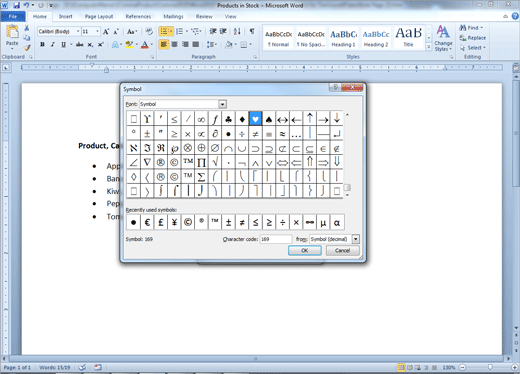Click the Sort A-Z icon
Image resolution: width=520 pixels, height=374 pixels.
237,32
